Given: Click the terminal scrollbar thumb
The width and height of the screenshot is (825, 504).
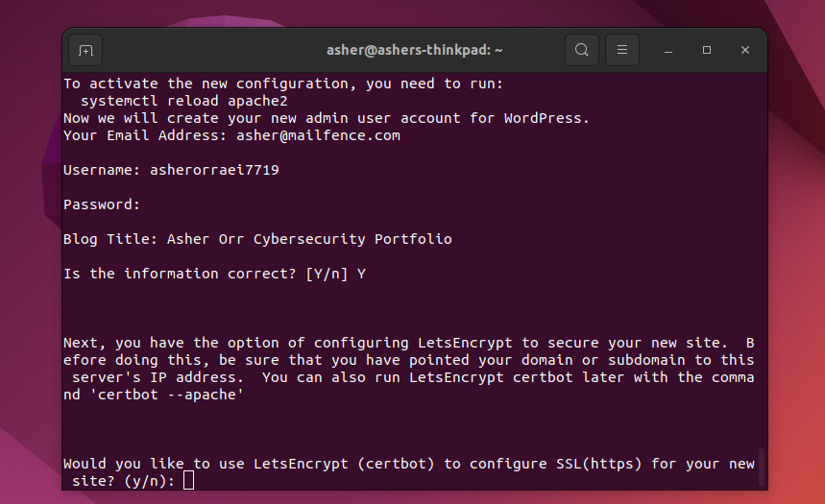Looking at the screenshot, I should (761, 468).
